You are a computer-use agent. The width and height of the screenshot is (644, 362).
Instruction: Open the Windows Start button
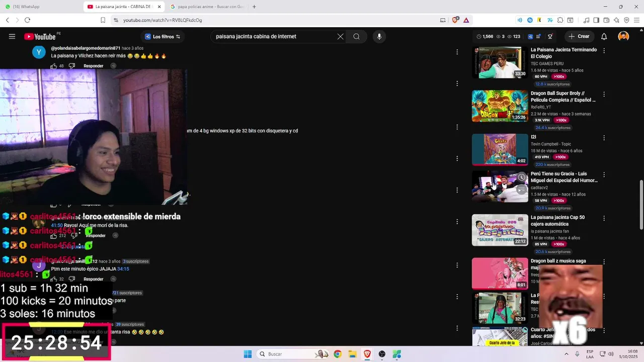point(248,354)
